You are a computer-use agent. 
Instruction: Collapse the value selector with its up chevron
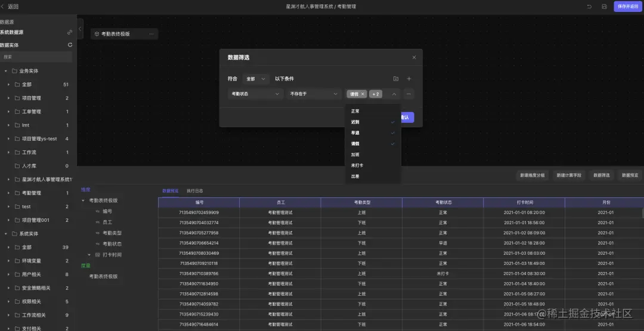coord(394,94)
